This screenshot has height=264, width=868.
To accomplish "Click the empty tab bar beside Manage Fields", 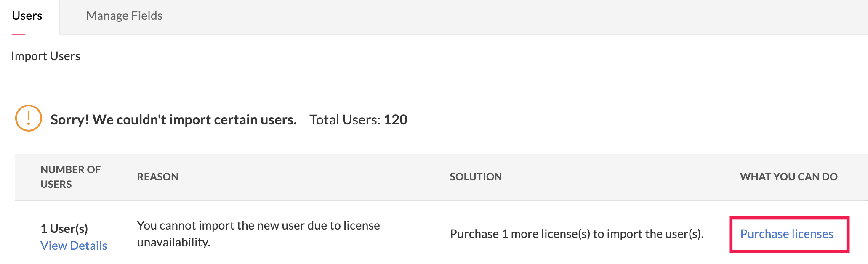I will [505, 17].
